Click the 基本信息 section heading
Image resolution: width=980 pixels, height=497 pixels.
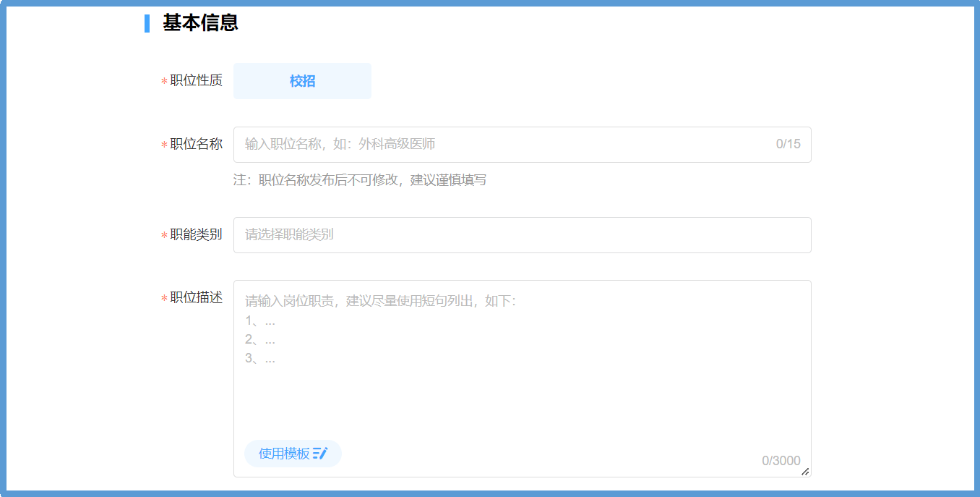200,23
